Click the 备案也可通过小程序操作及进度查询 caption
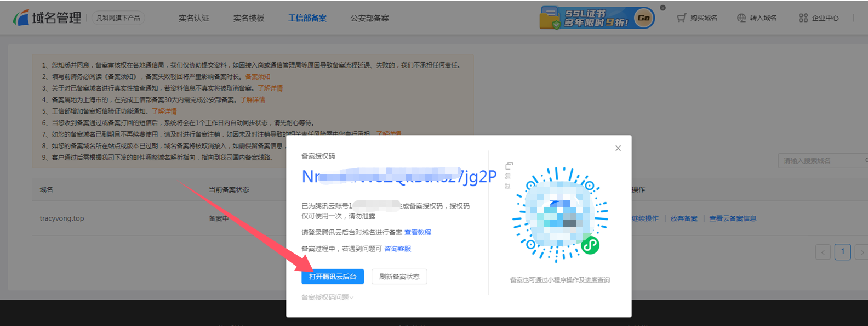 [x=560, y=280]
